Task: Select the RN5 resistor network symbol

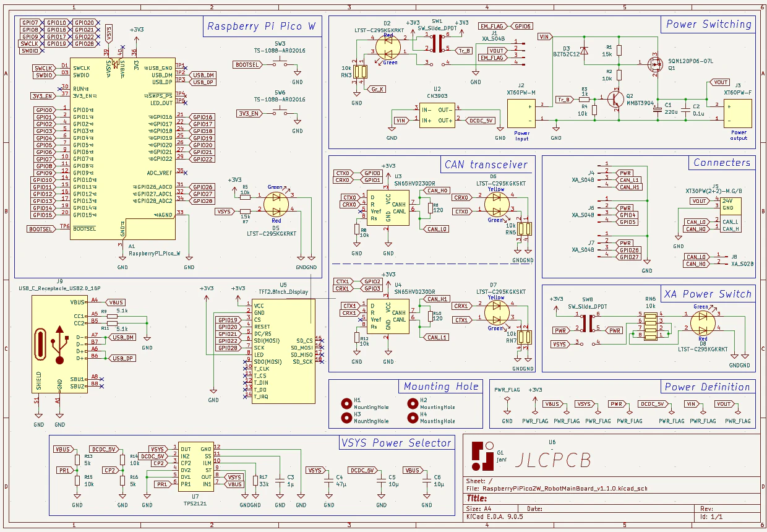Action: [x=524, y=230]
